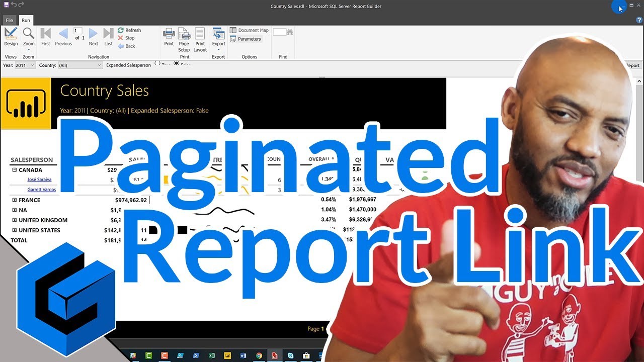This screenshot has width=644, height=362.
Task: Click the Find text field
Action: (x=279, y=32)
